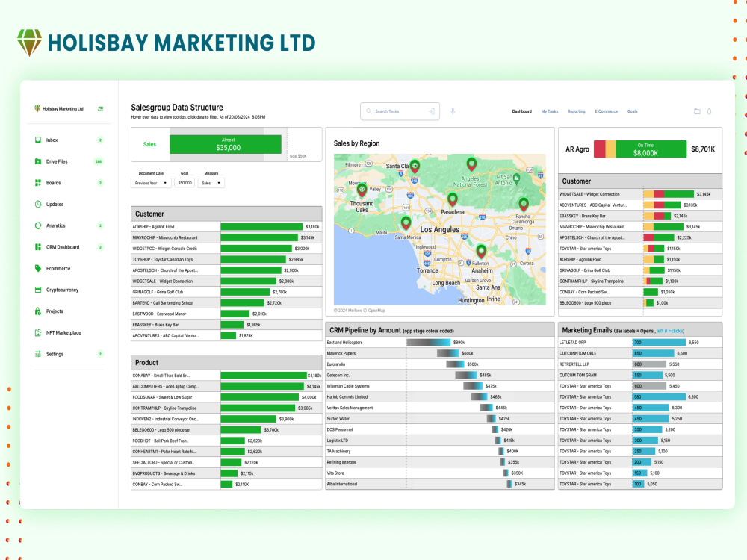
Task: Click the Eastland Helicopters pipeline row
Action: [440, 343]
